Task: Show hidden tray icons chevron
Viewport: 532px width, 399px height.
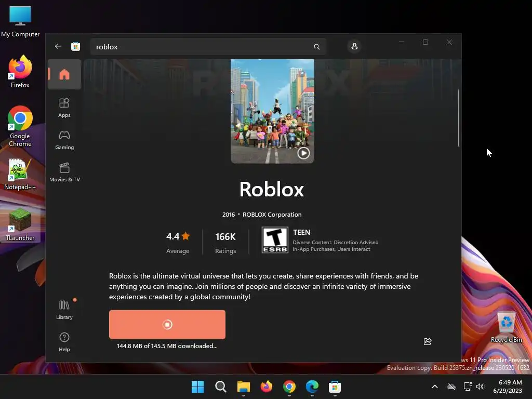Action: pos(435,387)
